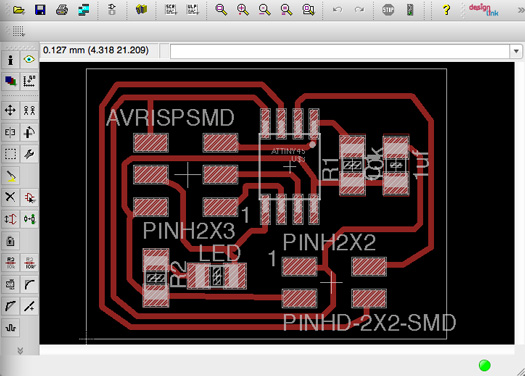Select the Group selection tool
This screenshot has height=376, width=525.
(x=10, y=154)
